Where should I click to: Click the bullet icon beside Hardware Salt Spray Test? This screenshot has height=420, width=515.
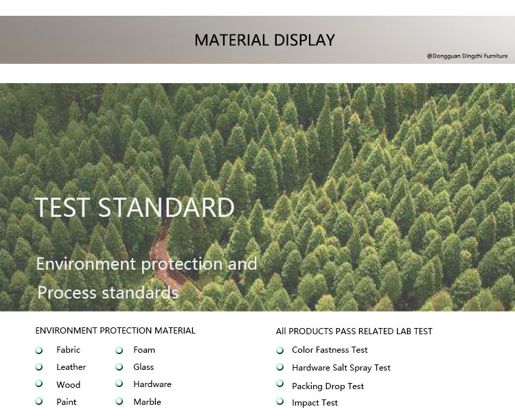tap(280, 366)
